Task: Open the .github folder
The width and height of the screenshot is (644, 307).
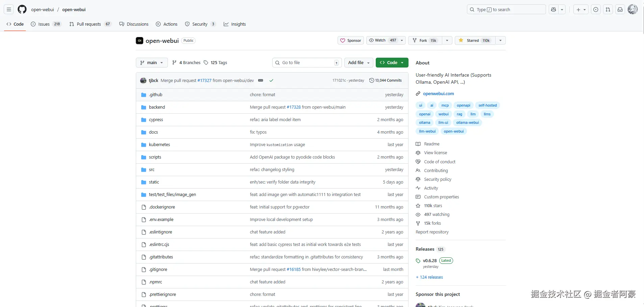Action: click(x=156, y=95)
